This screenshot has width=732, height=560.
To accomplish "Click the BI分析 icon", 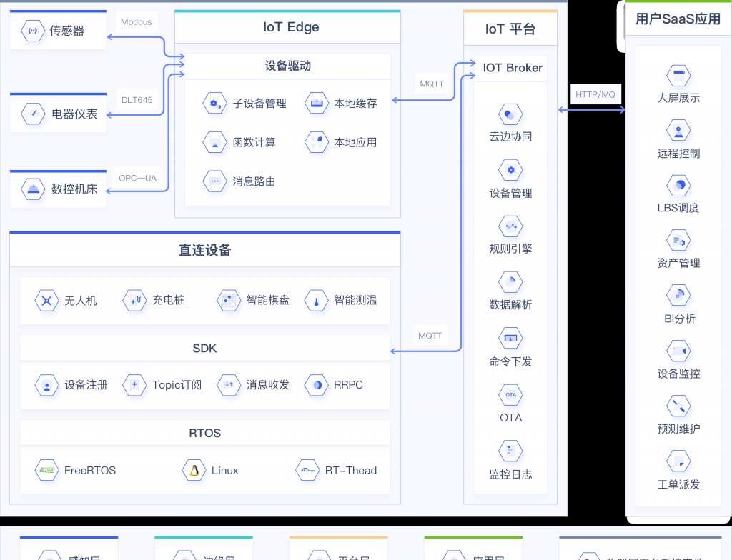I will 679,296.
